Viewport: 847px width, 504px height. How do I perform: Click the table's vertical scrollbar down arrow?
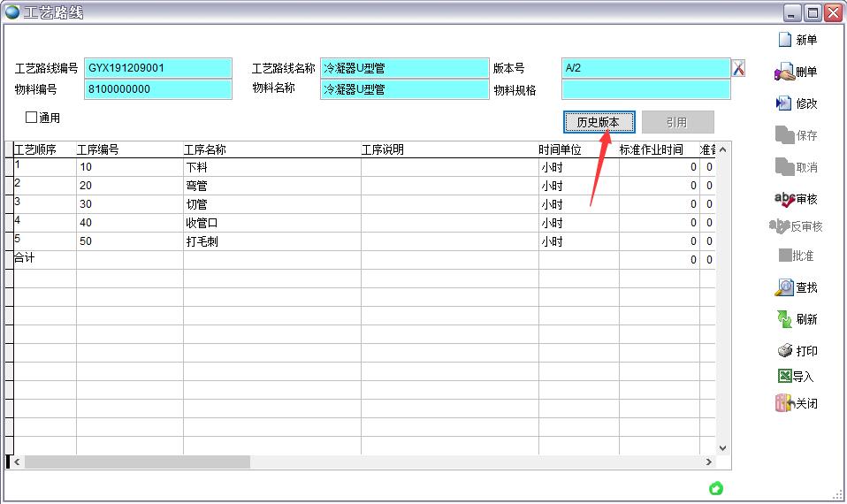(x=722, y=448)
